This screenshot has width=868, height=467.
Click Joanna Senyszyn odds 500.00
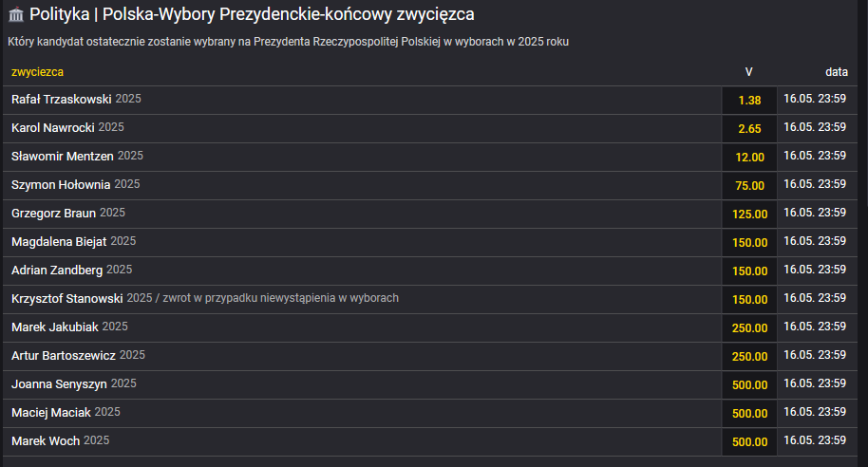tap(749, 384)
